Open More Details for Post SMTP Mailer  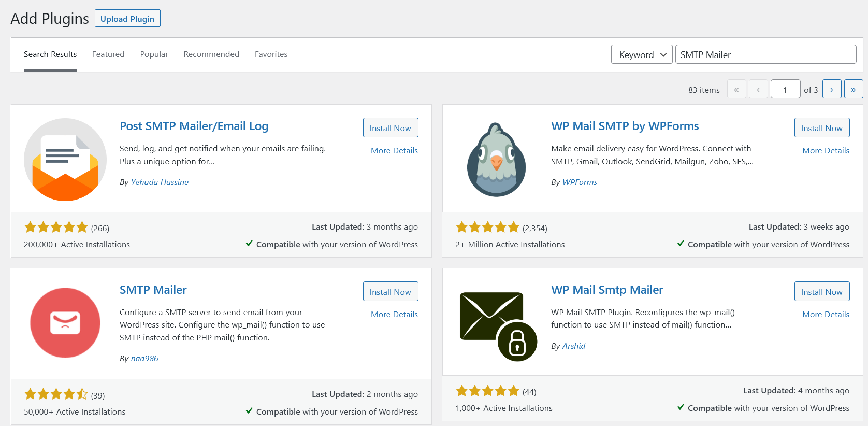pyautogui.click(x=394, y=150)
